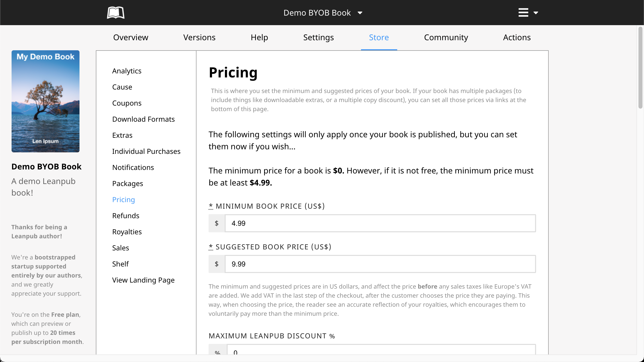Screen dimensions: 644x362
Task: Open the Download Formats page
Action: (143, 119)
